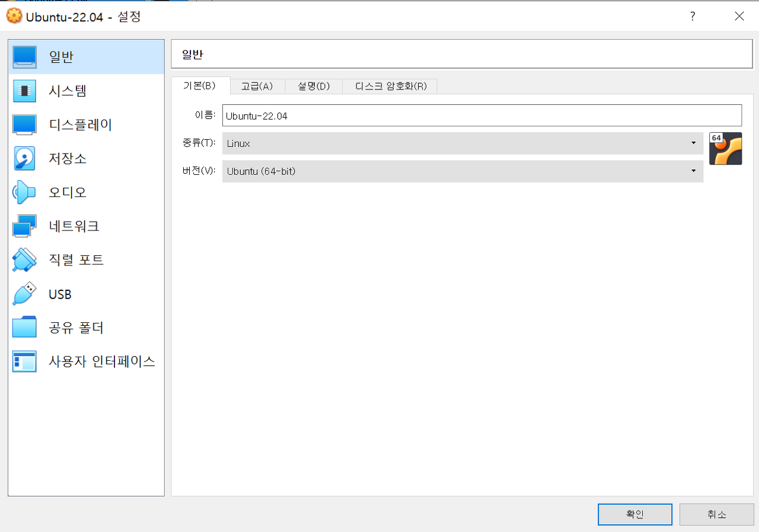Switch to the 설명(D) tab

coord(314,86)
